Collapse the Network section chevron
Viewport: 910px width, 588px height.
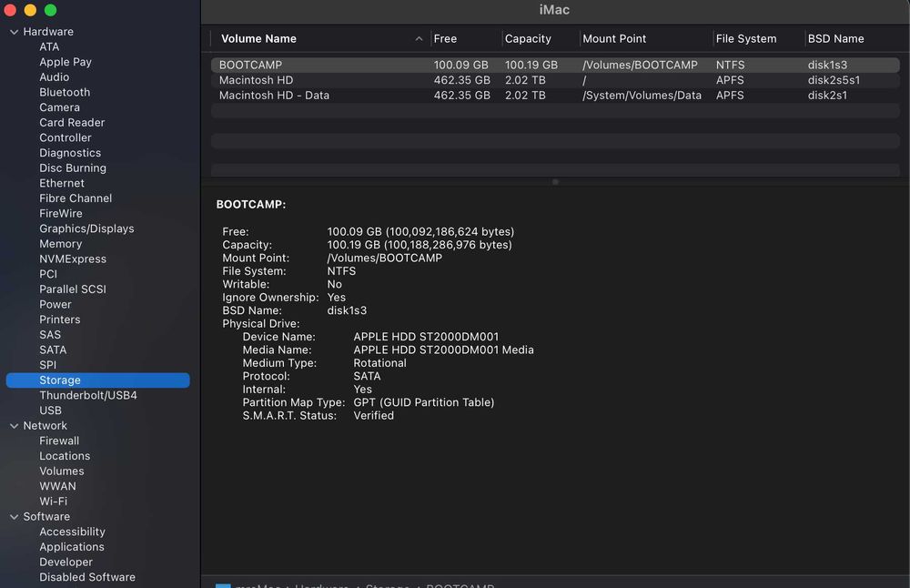click(x=15, y=426)
